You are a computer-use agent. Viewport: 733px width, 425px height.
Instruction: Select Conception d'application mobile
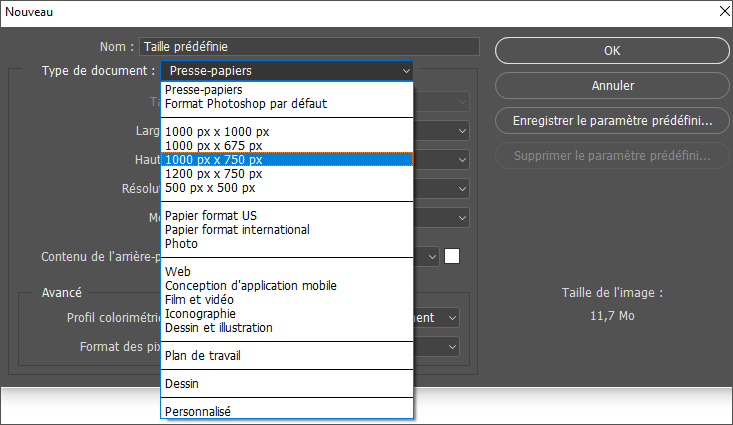click(251, 285)
